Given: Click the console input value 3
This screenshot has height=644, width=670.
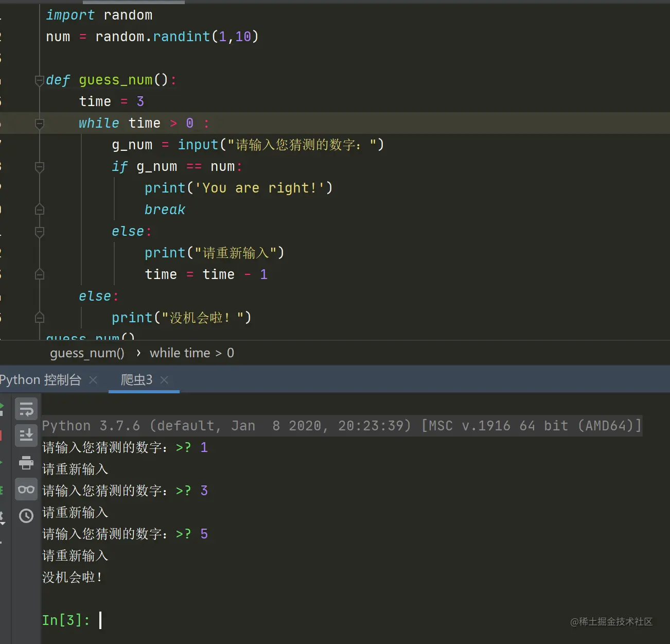Looking at the screenshot, I should [x=204, y=491].
